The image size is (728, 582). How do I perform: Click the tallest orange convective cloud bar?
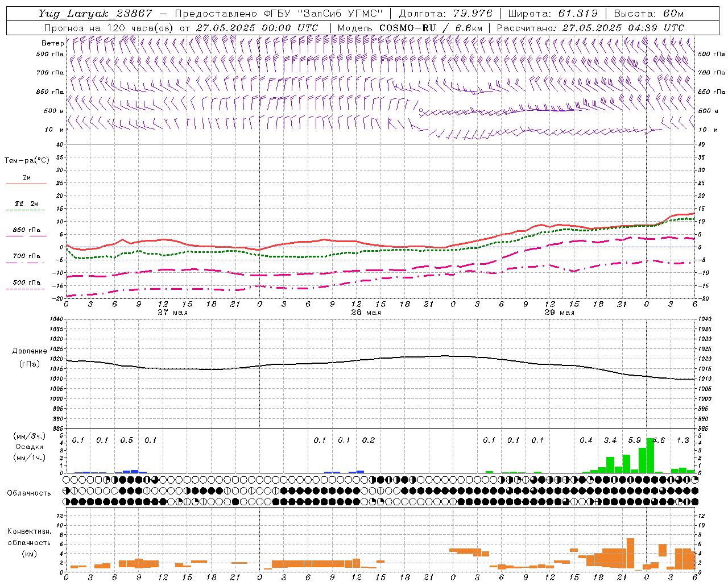630,554
